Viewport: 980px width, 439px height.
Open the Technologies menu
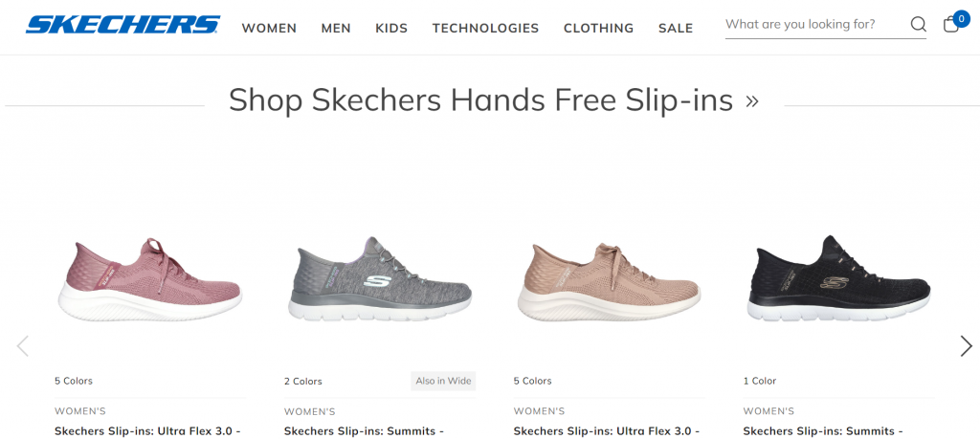[485, 28]
